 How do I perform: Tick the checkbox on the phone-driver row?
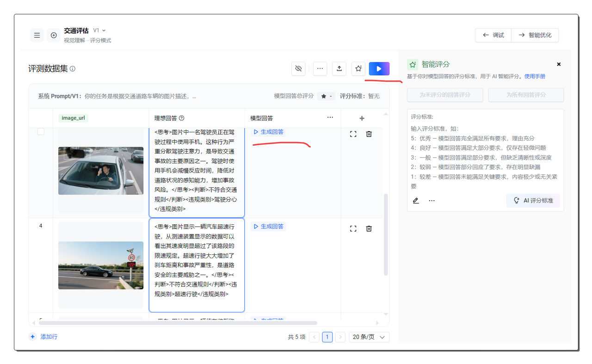click(41, 132)
